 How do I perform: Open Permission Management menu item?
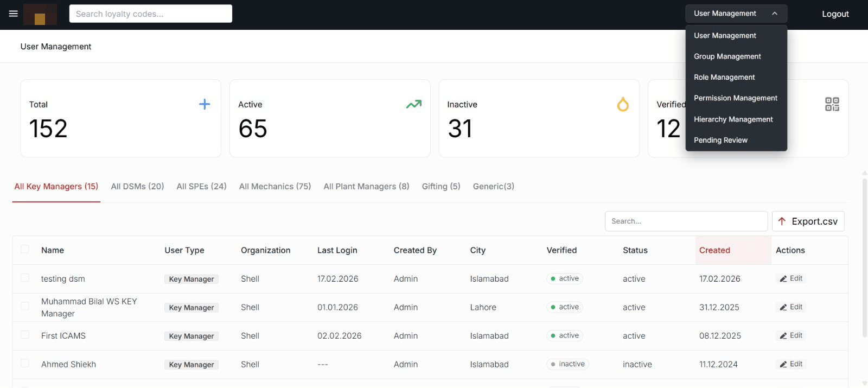click(x=736, y=98)
